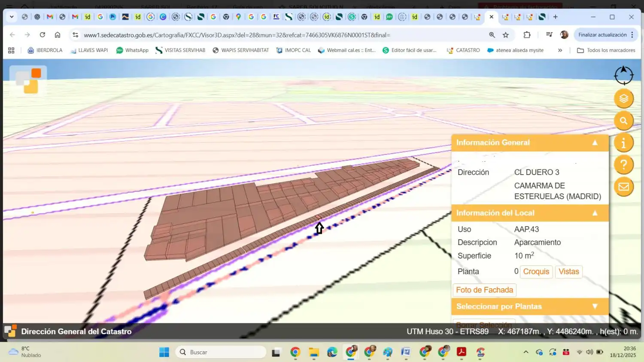Open the map layers button
Viewport: 644px width, 362px height.
624,99
